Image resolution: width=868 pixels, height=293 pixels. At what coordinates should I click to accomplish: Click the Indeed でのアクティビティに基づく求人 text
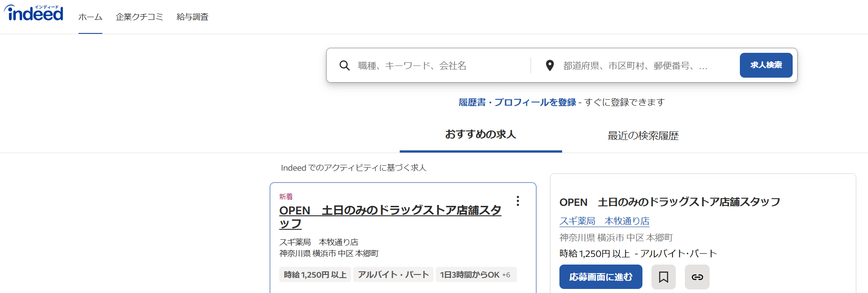pos(354,168)
